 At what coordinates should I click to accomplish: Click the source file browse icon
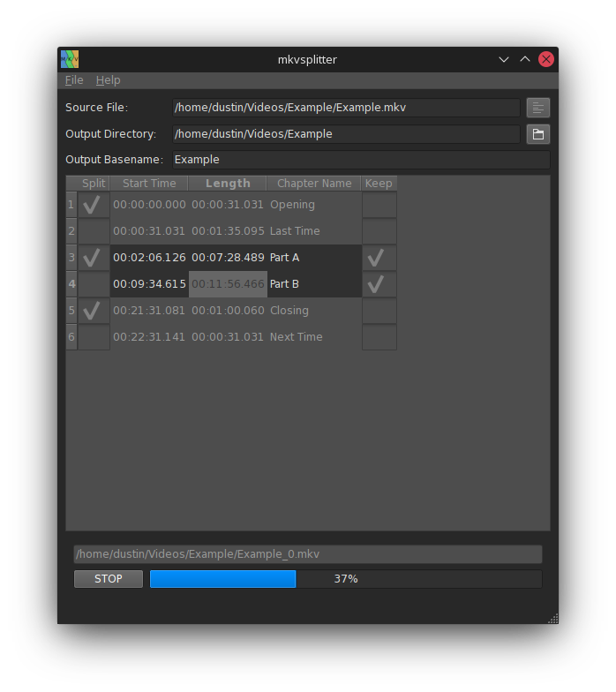point(538,108)
